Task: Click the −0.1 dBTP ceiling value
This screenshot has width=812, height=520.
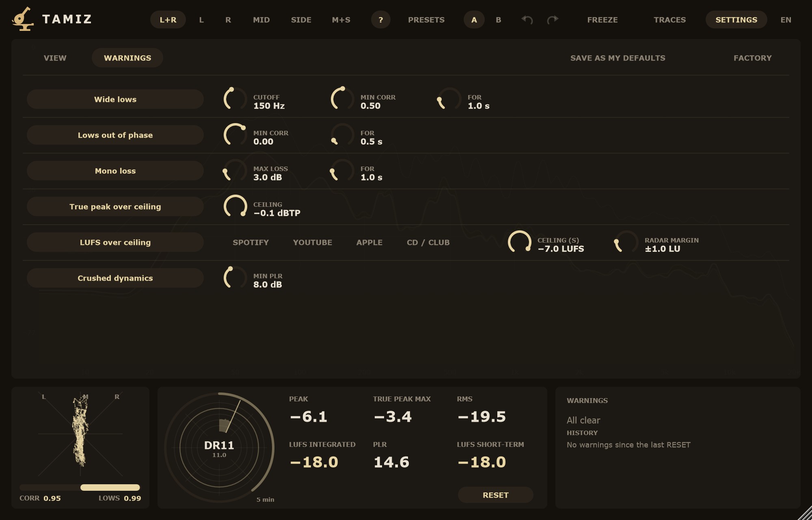Action: point(277,213)
